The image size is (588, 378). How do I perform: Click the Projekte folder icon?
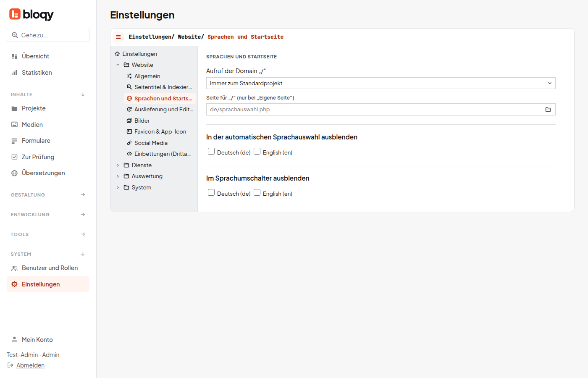tap(14, 108)
